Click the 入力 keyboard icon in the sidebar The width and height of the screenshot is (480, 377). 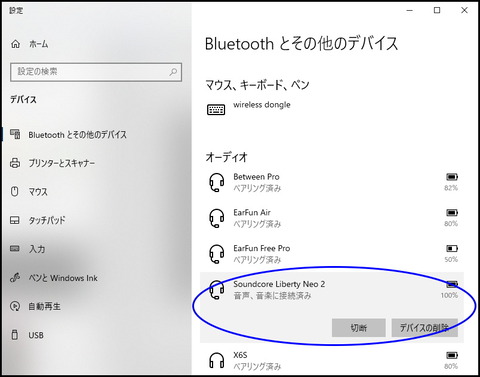pos(15,249)
